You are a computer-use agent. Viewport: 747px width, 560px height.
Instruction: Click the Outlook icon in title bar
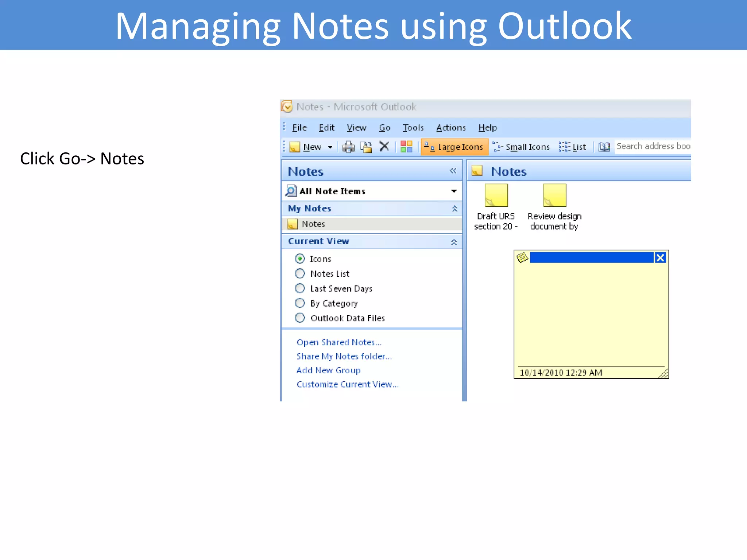pyautogui.click(x=287, y=106)
